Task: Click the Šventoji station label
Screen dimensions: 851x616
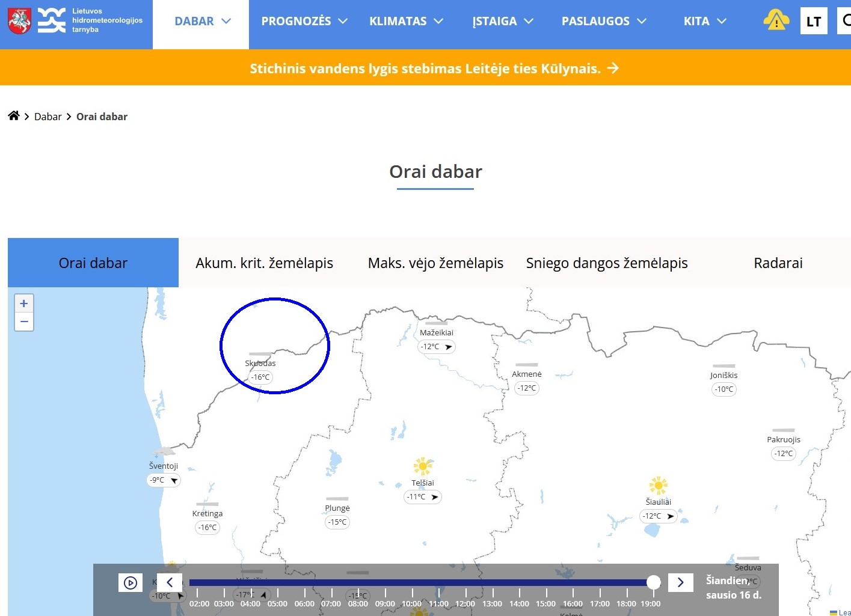Action: [x=164, y=466]
